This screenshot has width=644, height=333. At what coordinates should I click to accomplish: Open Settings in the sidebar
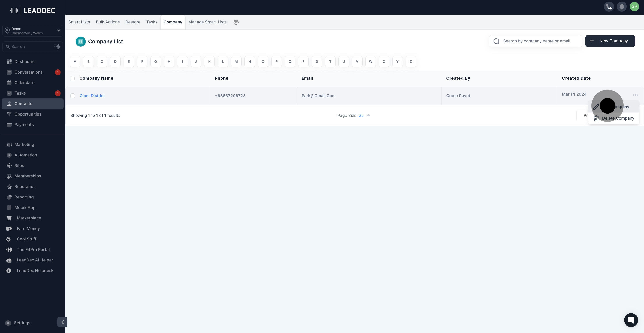(x=22, y=323)
